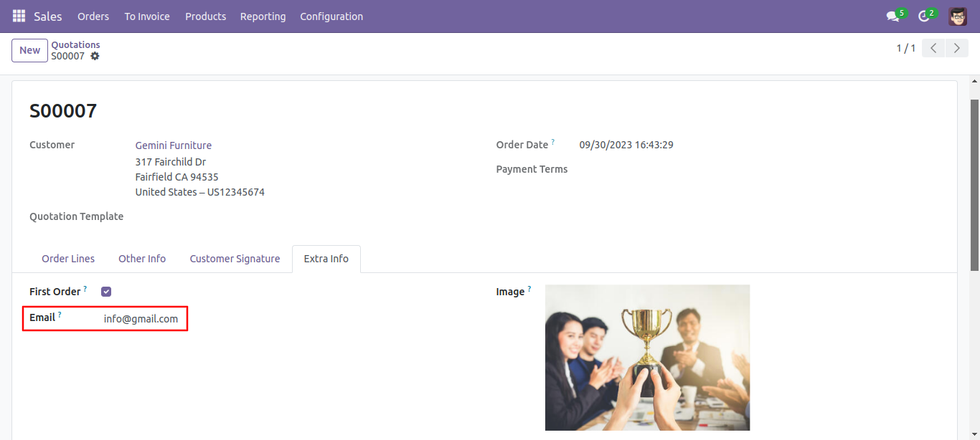Screen dimensions: 980x440
Task: Click the Quotation Template label
Action: tap(76, 216)
